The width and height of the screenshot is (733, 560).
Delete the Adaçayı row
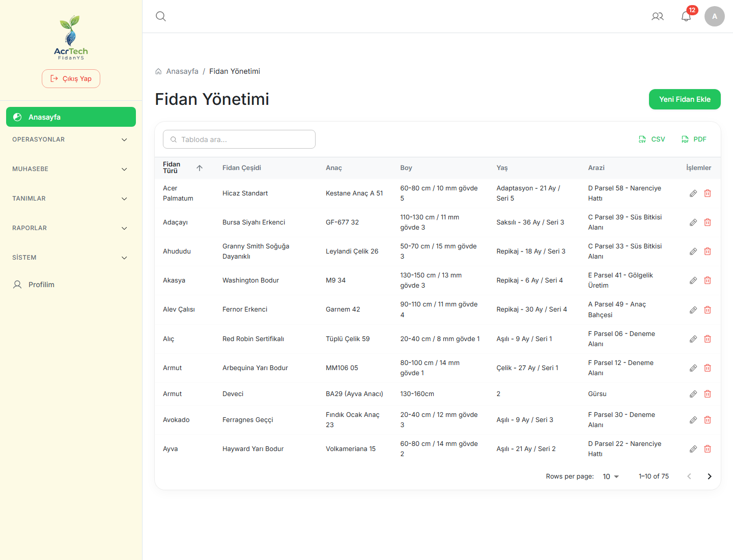point(708,222)
